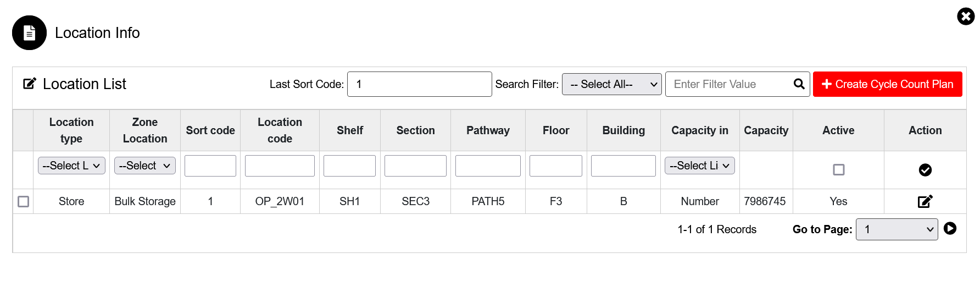Expand the Capacity in filter dropdown
The image size is (980, 308).
[x=699, y=166]
